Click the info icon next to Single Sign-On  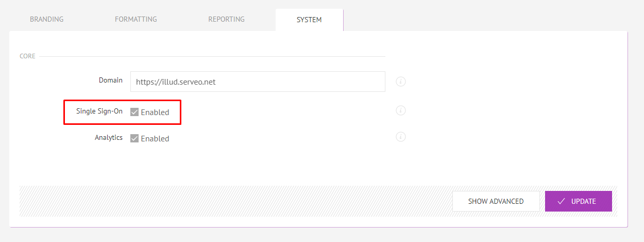click(x=401, y=110)
